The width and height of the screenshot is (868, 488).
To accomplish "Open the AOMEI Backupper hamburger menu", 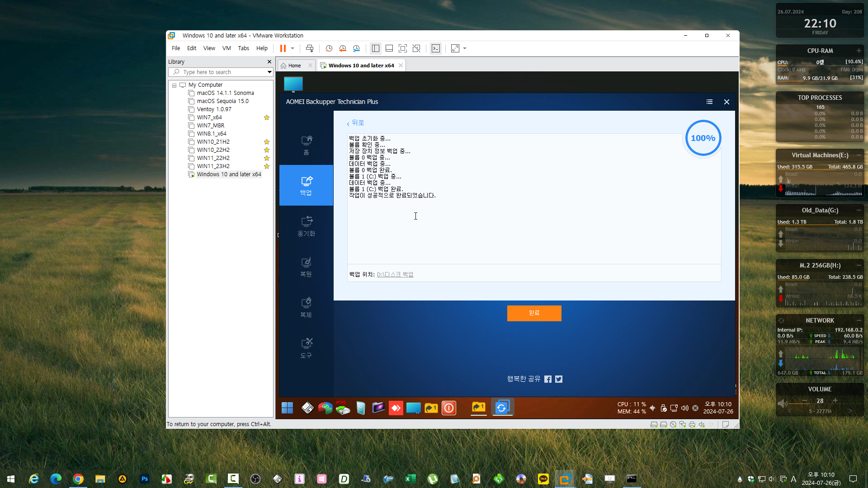I will 709,102.
